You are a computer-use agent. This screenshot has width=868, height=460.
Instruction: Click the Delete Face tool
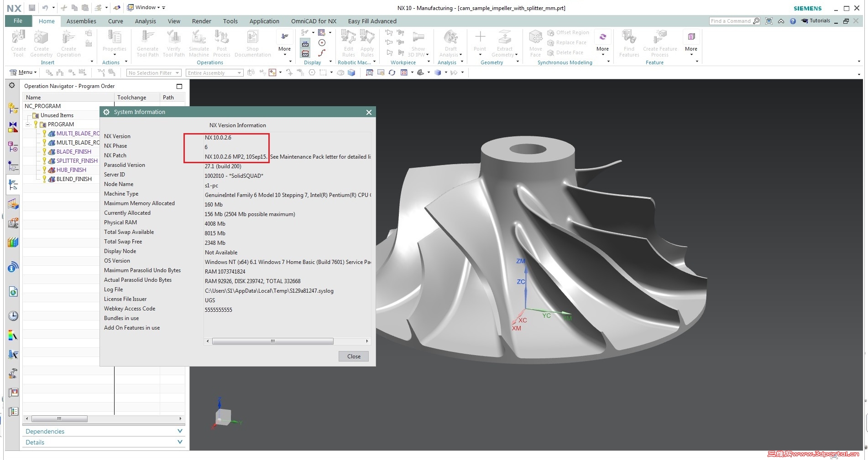pos(565,52)
